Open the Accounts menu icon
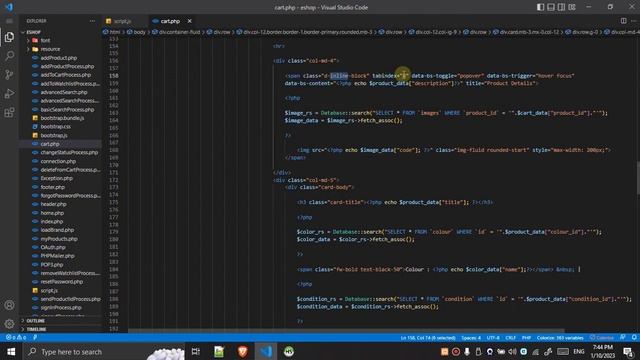 pos(9,305)
